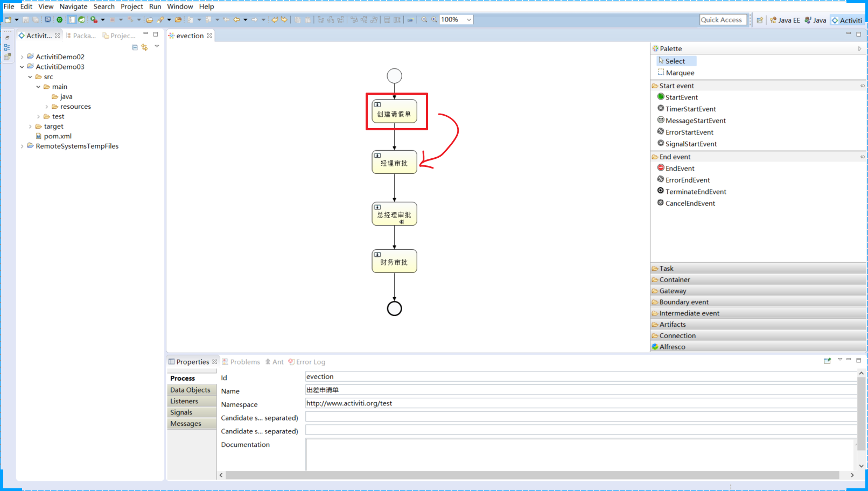Open the Project menu
Viewport: 868px width, 491px height.
pyautogui.click(x=132, y=6)
